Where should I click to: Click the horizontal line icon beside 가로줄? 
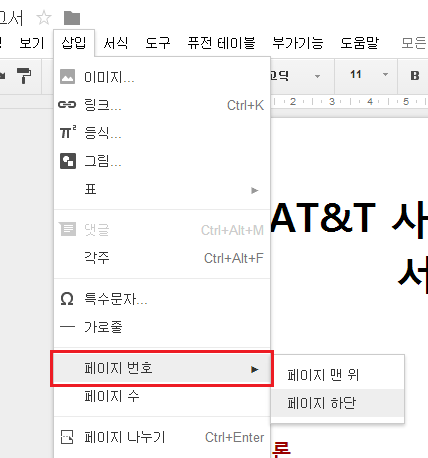67,327
